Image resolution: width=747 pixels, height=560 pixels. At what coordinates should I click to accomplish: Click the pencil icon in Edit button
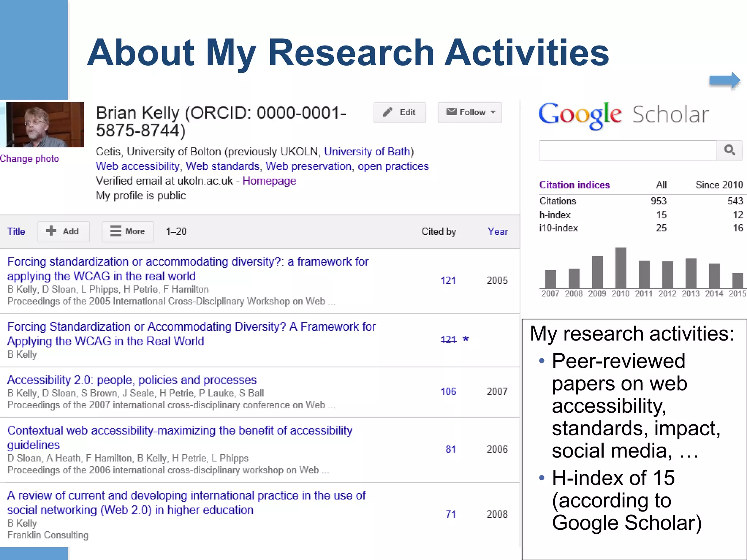388,112
